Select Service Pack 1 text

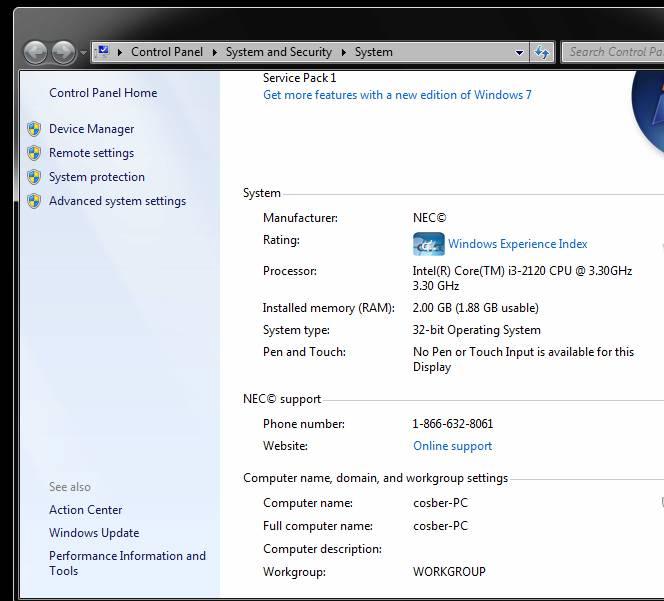click(299, 78)
